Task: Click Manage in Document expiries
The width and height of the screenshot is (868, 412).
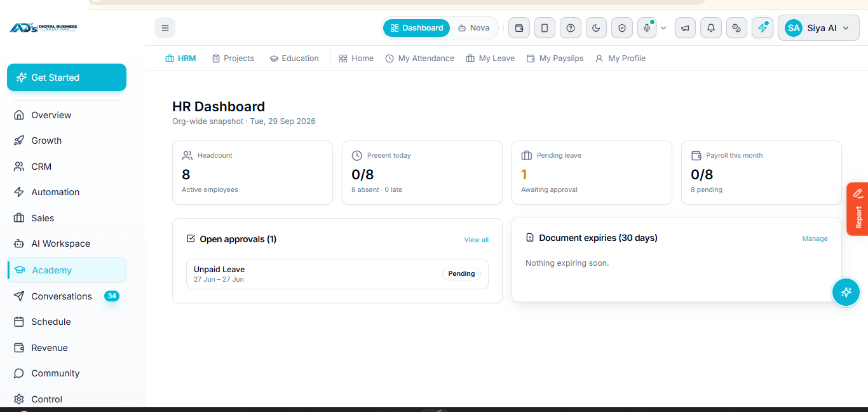Action: tap(815, 238)
